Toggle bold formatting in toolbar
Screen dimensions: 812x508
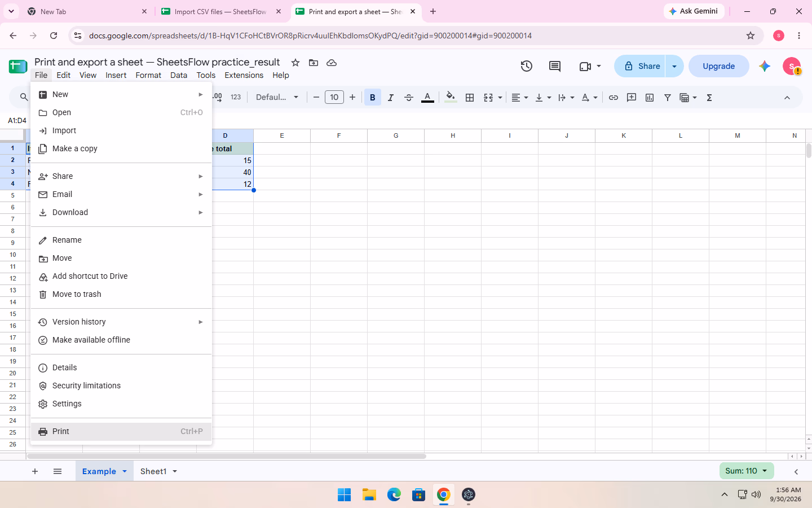tap(372, 98)
